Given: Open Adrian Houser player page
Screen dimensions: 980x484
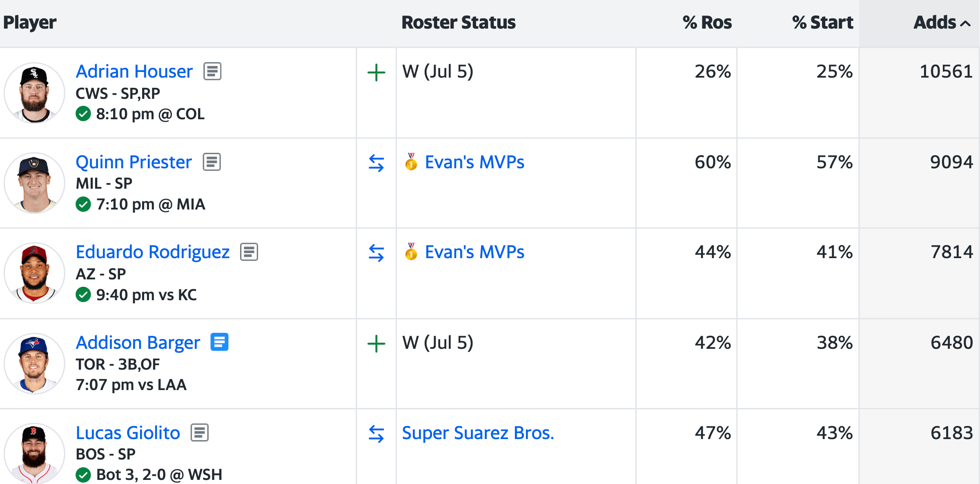Looking at the screenshot, I should coord(134,71).
